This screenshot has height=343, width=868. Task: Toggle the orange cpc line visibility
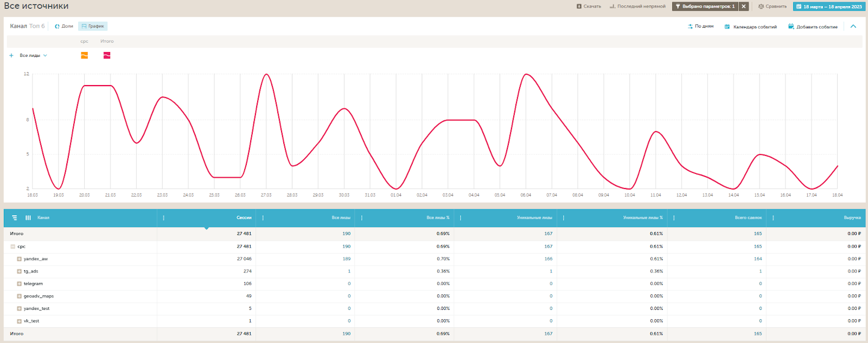[84, 55]
